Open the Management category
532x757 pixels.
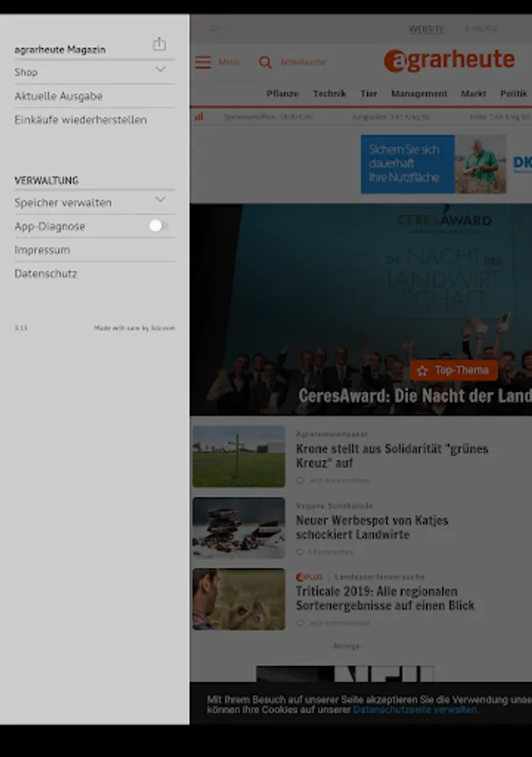pyautogui.click(x=419, y=93)
